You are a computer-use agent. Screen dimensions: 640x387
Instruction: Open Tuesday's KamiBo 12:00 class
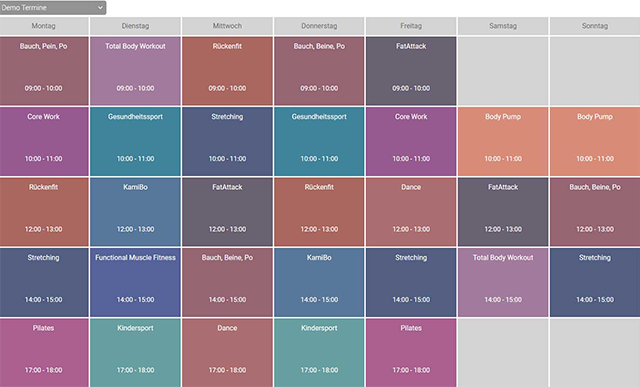(x=135, y=212)
